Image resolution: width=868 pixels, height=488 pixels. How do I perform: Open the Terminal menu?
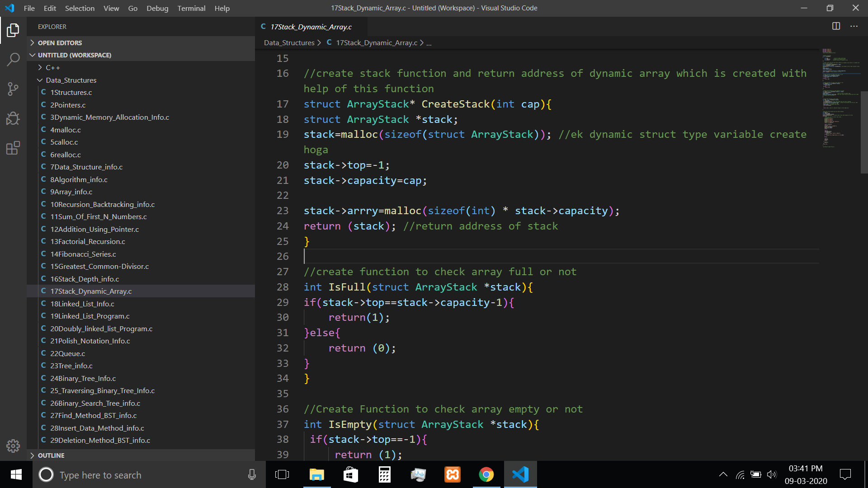pos(191,8)
